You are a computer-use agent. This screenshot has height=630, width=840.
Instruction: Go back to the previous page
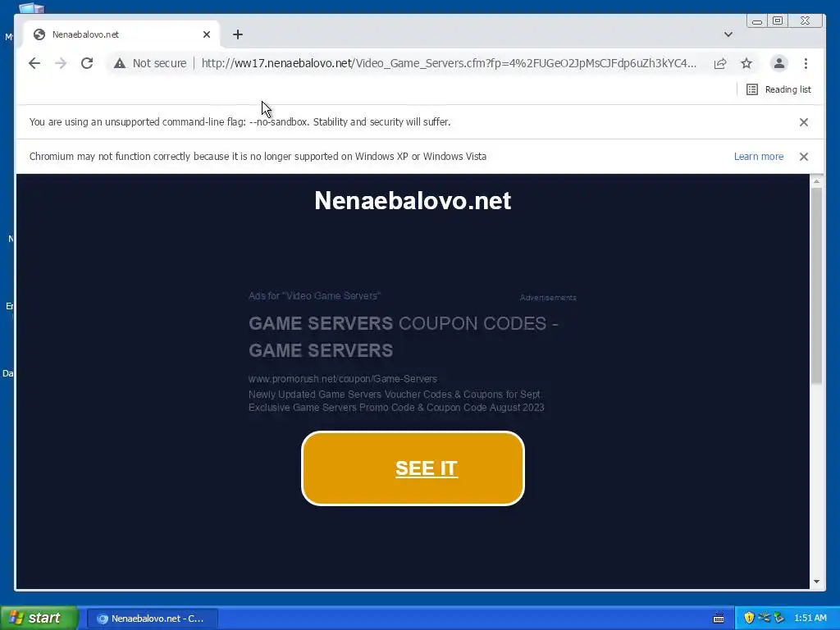click(x=34, y=63)
